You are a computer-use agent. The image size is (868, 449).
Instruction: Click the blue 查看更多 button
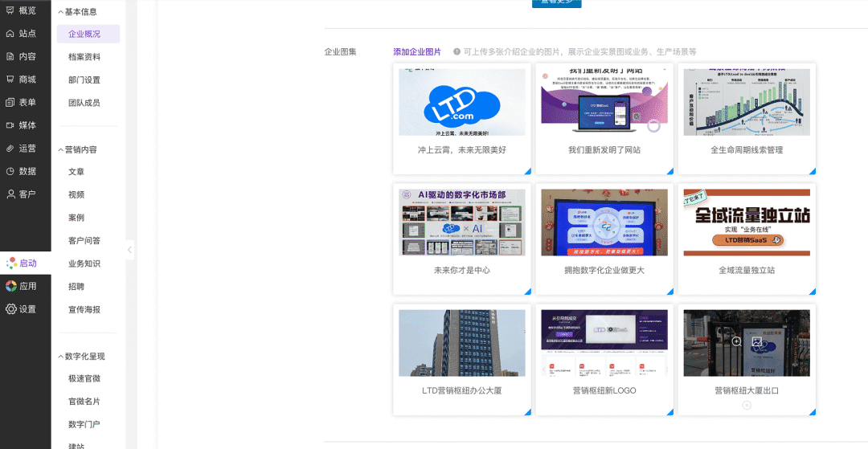[x=556, y=3]
